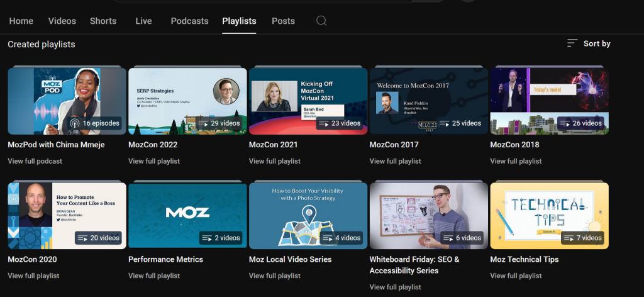Viewport: 644px width, 297px height.
Task: Open the Shorts tab
Action: click(103, 21)
